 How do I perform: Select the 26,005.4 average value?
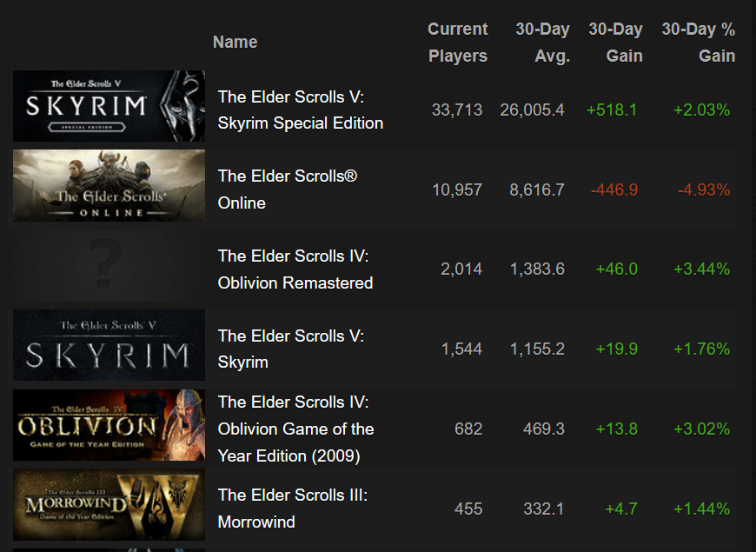[532, 110]
